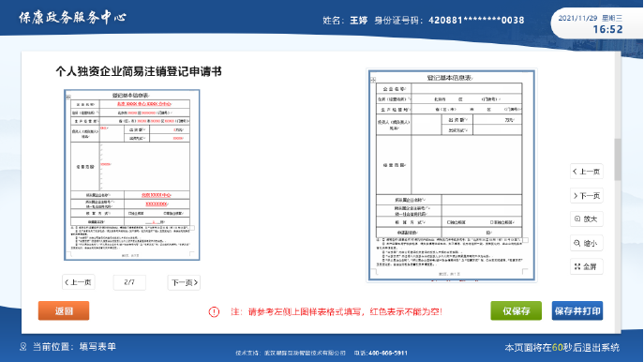This screenshot has height=362, width=644.
Task: Click the 登记基本信息表 title in right form
Action: (450, 78)
